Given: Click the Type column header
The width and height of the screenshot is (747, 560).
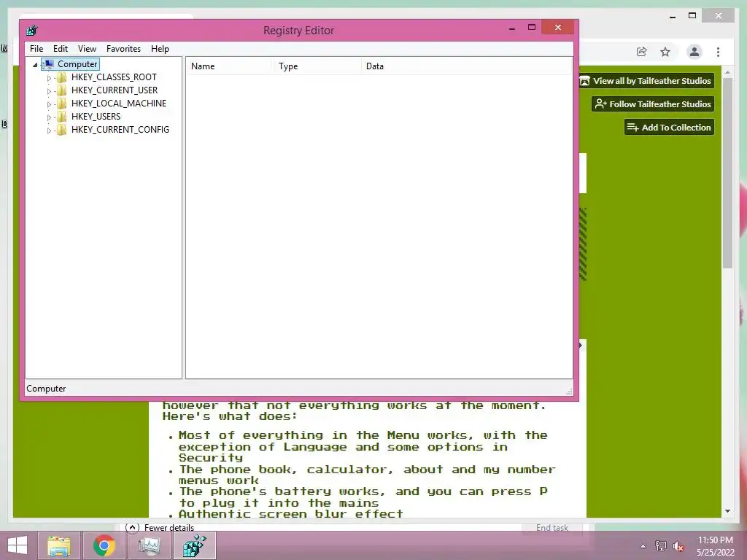Looking at the screenshot, I should tap(317, 66).
